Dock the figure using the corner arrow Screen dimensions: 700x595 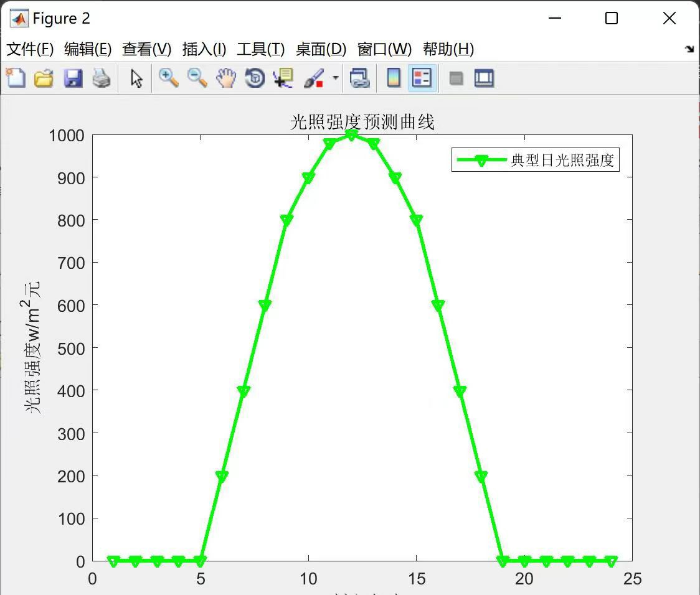click(x=690, y=49)
